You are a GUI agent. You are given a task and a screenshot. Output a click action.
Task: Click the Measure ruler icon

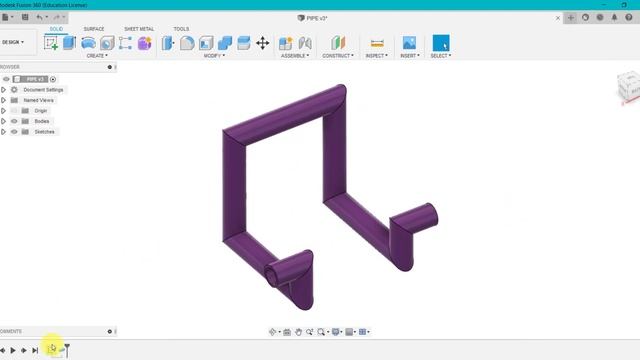tap(377, 43)
